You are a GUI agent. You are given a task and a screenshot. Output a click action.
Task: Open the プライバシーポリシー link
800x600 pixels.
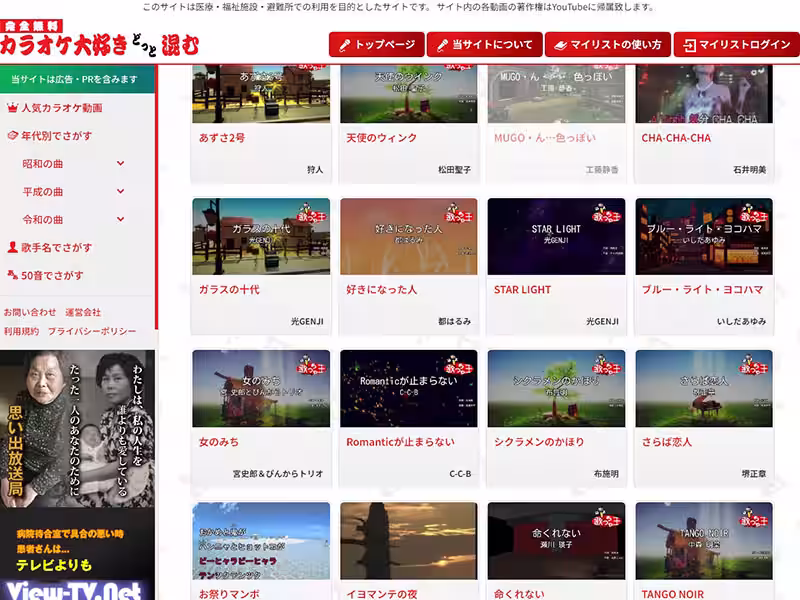[x=92, y=330]
